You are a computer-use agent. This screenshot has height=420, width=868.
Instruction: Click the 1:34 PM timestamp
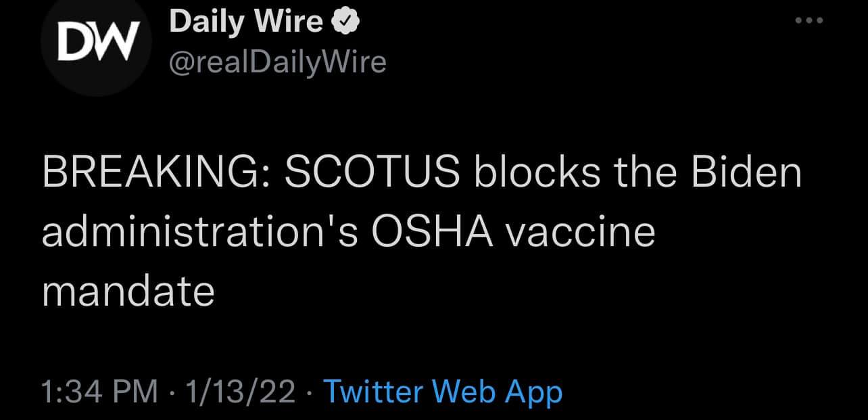click(99, 392)
